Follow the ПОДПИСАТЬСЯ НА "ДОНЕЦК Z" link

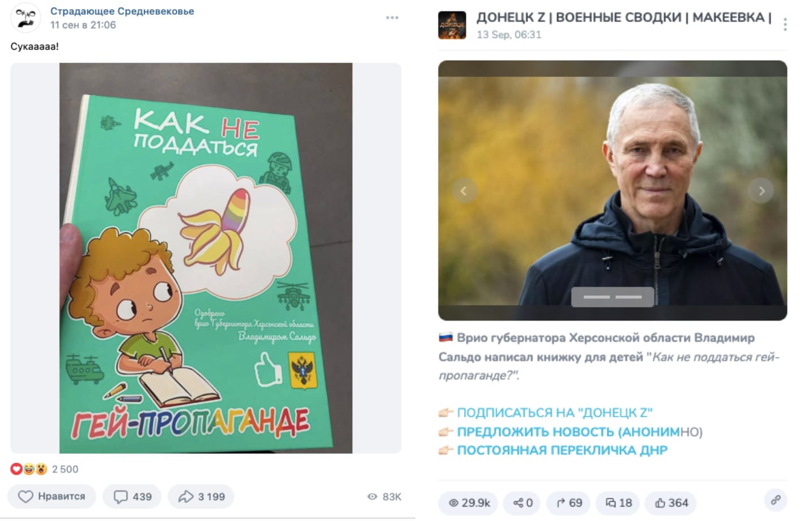(555, 413)
